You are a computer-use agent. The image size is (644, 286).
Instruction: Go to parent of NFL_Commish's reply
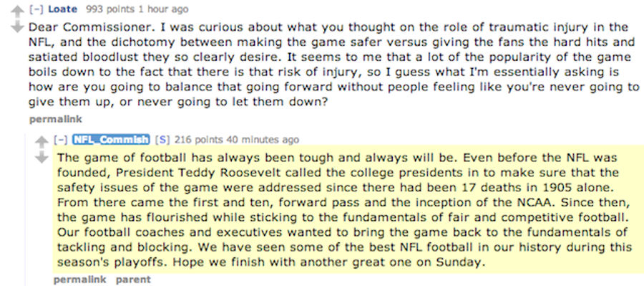133,280
